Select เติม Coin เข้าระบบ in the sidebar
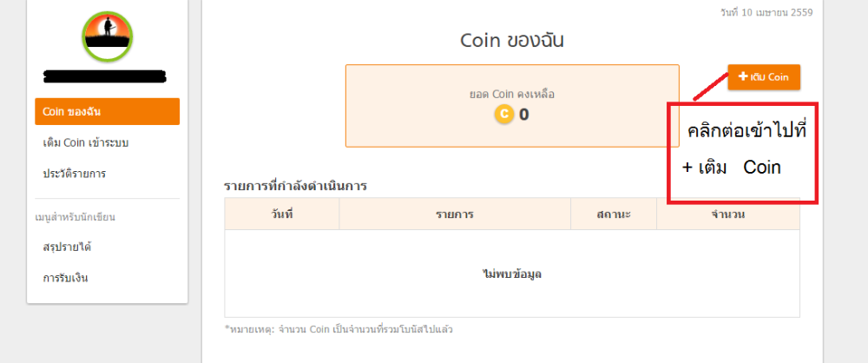Viewport: 868px width, 363px height. [x=86, y=142]
